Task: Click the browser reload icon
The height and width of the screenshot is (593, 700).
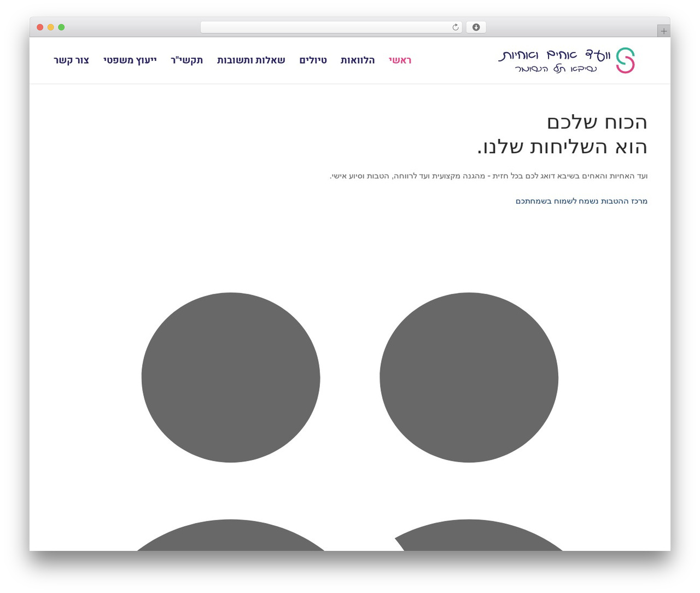Action: pyautogui.click(x=456, y=27)
